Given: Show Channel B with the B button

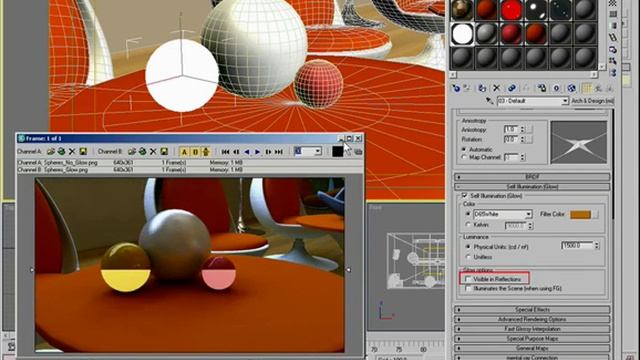Looking at the screenshot, I should [195, 152].
